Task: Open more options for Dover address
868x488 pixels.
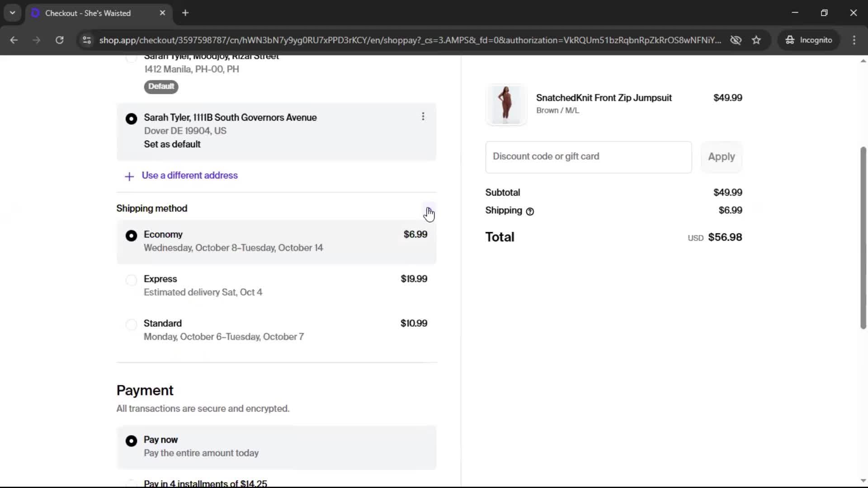Action: point(423,117)
